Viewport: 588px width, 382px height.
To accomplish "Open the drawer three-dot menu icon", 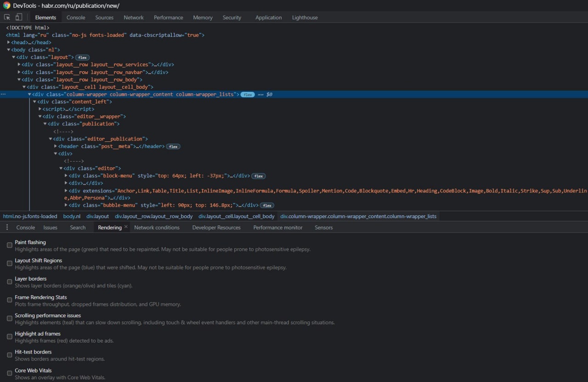I will [7, 227].
